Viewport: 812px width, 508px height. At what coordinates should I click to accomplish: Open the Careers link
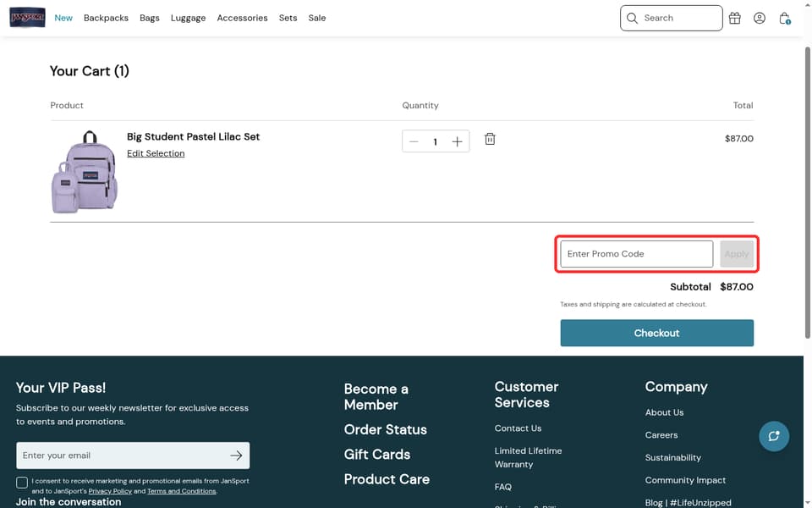661,435
